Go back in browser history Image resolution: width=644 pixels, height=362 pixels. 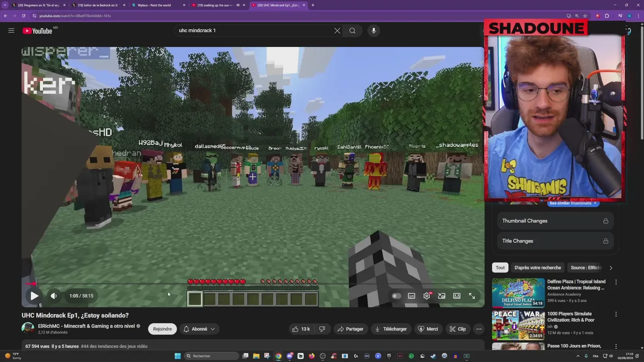(6, 16)
